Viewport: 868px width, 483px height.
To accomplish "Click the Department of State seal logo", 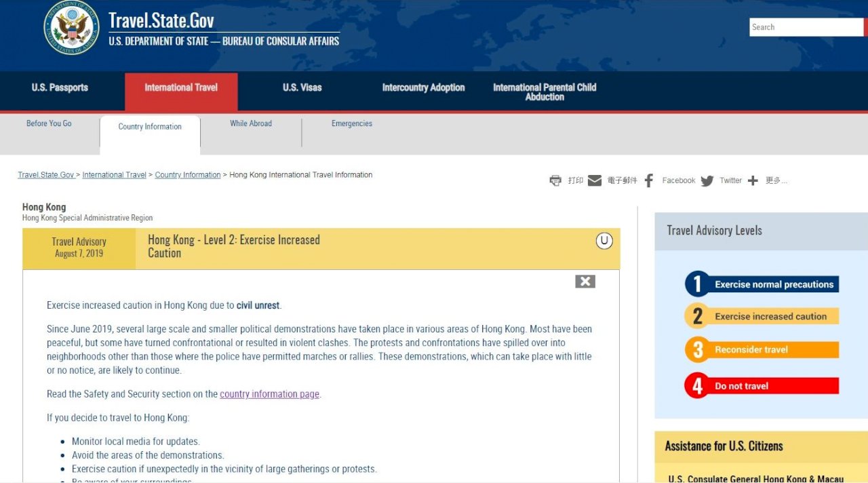I will 71,28.
